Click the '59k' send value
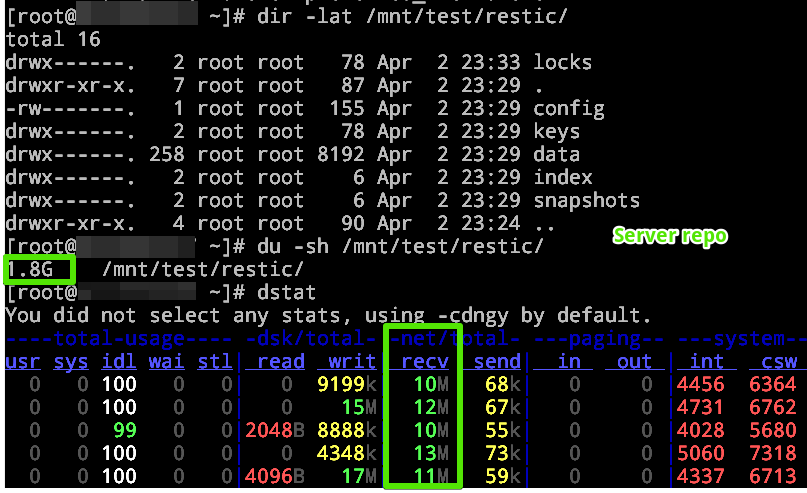 [x=503, y=477]
